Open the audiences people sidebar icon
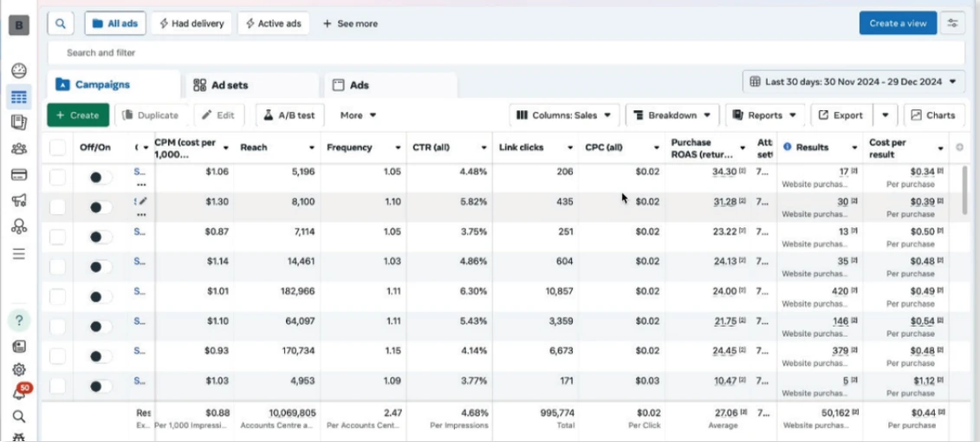This screenshot has height=442, width=980. click(19, 149)
